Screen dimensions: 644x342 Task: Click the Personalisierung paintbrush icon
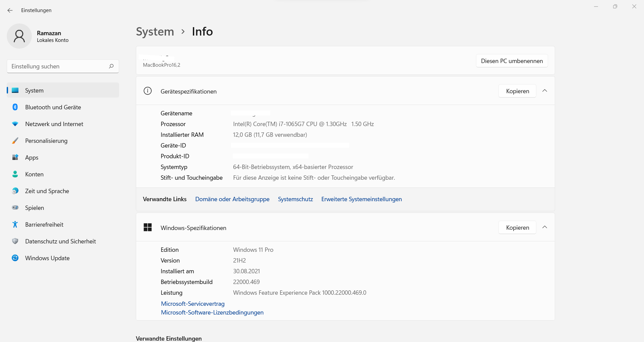pyautogui.click(x=15, y=140)
